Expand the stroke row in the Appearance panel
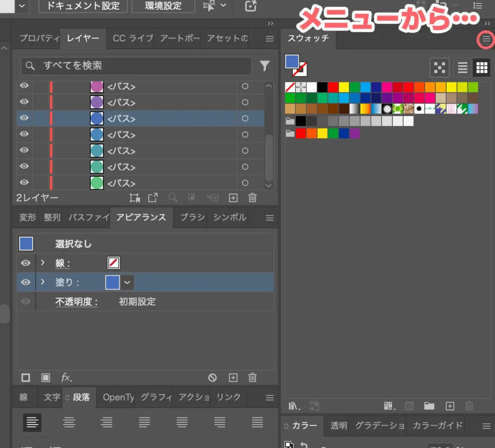The width and height of the screenshot is (495, 448). 43,263
